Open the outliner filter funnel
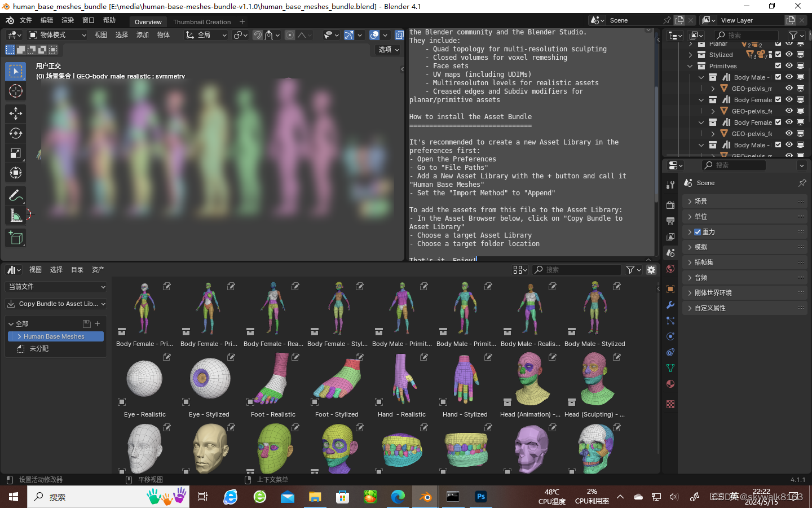 pos(794,35)
